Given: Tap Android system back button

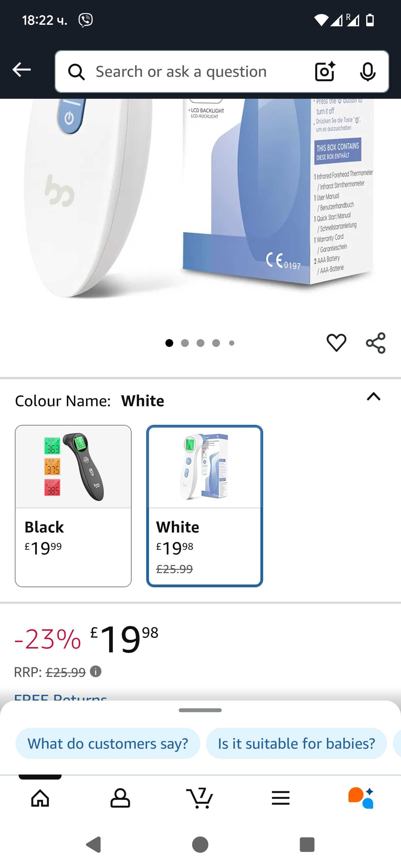Looking at the screenshot, I should (93, 844).
